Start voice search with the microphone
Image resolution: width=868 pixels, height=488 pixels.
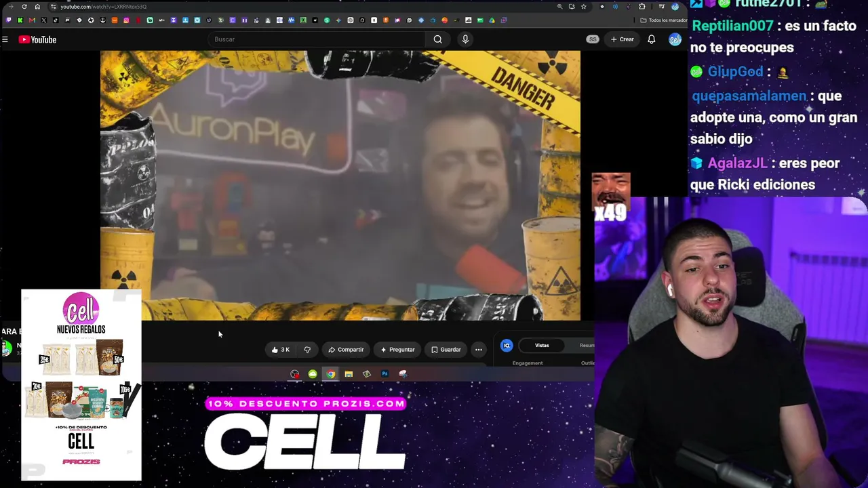point(465,39)
